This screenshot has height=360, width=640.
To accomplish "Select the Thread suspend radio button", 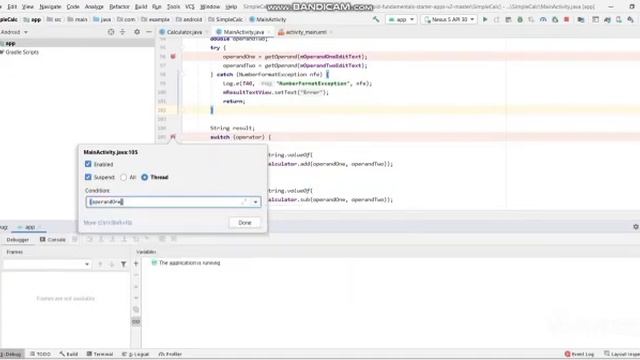I will (x=144, y=177).
